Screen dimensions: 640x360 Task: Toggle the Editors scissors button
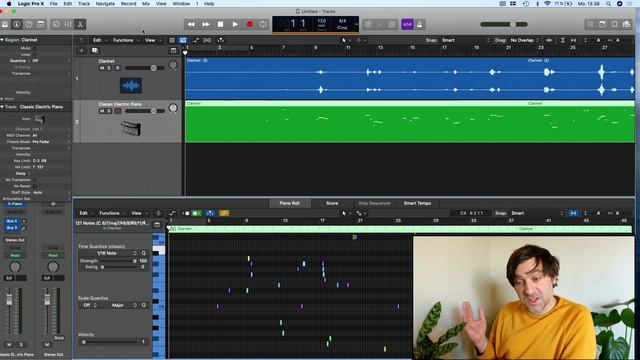coord(80,24)
